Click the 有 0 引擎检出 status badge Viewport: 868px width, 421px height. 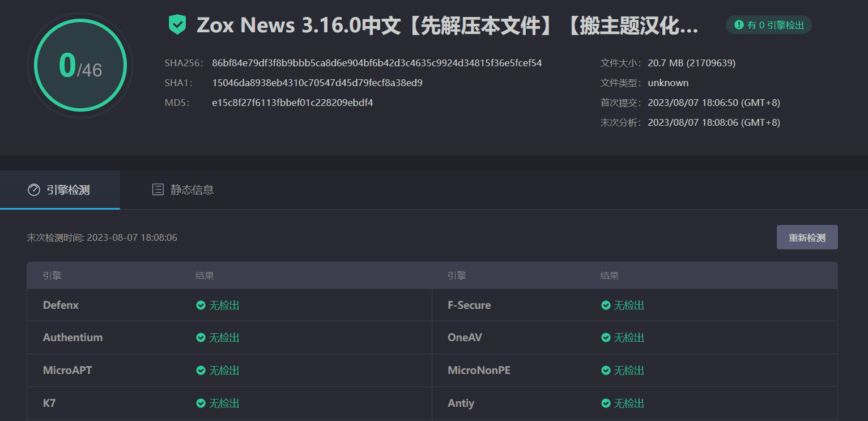coord(769,25)
